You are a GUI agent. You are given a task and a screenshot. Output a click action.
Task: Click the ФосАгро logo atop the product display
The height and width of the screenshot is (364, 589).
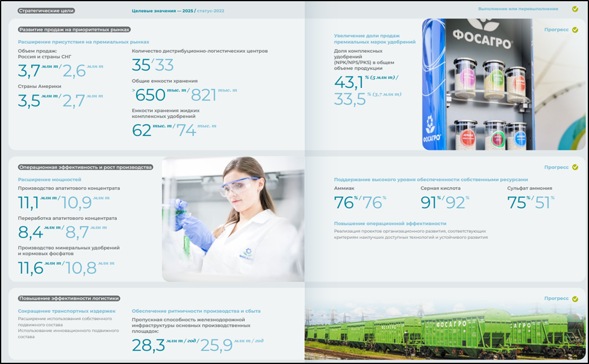pos(482,34)
